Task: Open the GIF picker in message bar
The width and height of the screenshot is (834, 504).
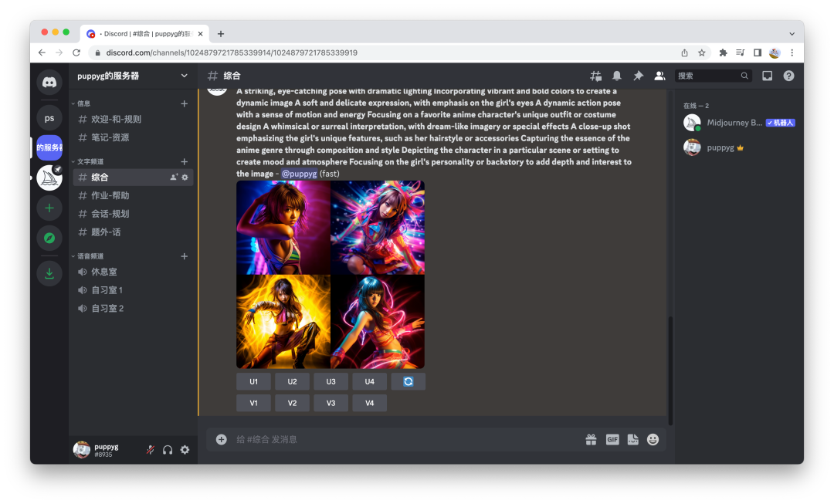Action: pyautogui.click(x=612, y=439)
